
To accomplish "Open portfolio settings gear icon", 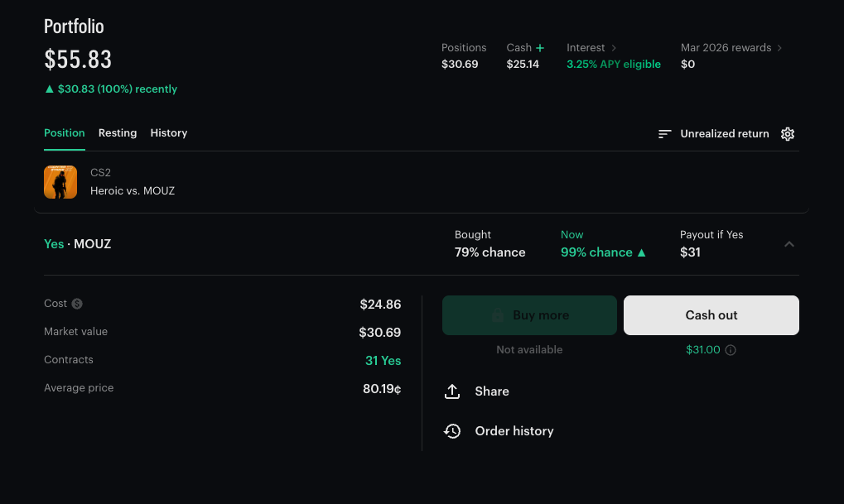I will [x=788, y=134].
